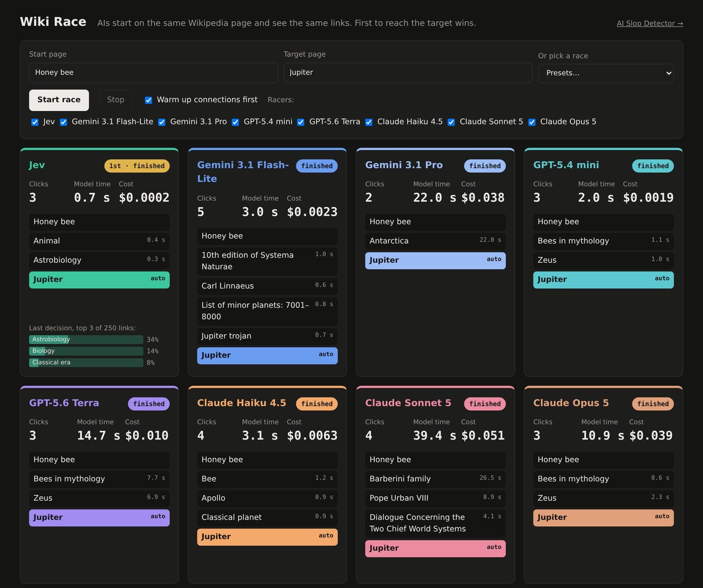The image size is (703, 588).
Task: Click the Classical era 8% probability bar
Action: tap(86, 363)
